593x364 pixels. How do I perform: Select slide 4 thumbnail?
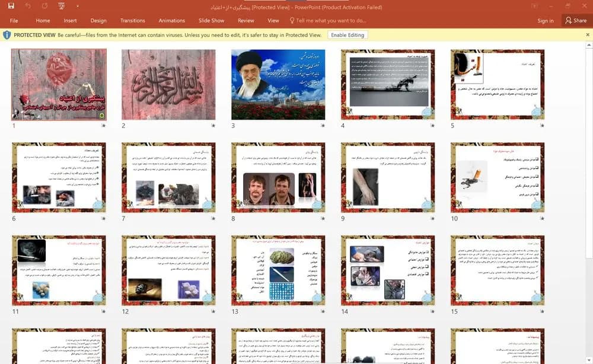coord(388,85)
